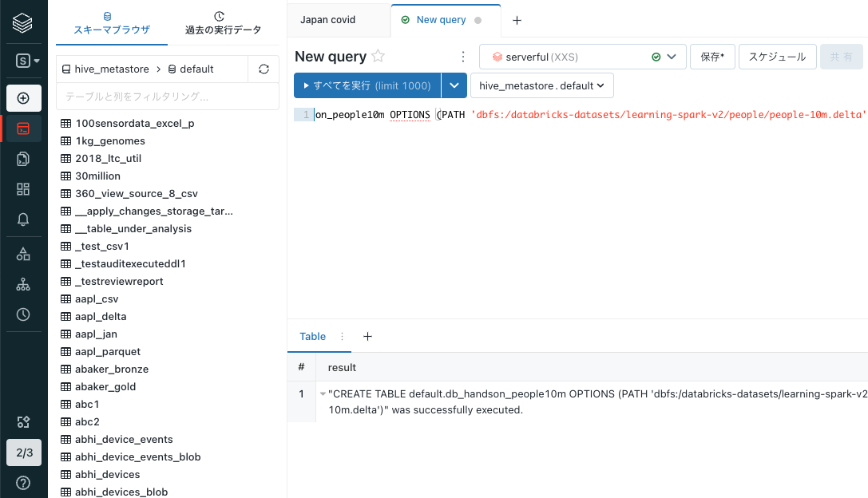Viewport: 868px width, 498px height.
Task: Open Queries from the sidebar document icon
Action: click(22, 158)
